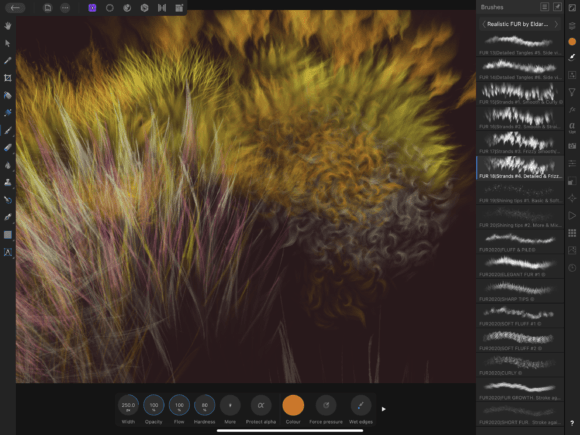Toggle Wet edges for brush

click(361, 405)
